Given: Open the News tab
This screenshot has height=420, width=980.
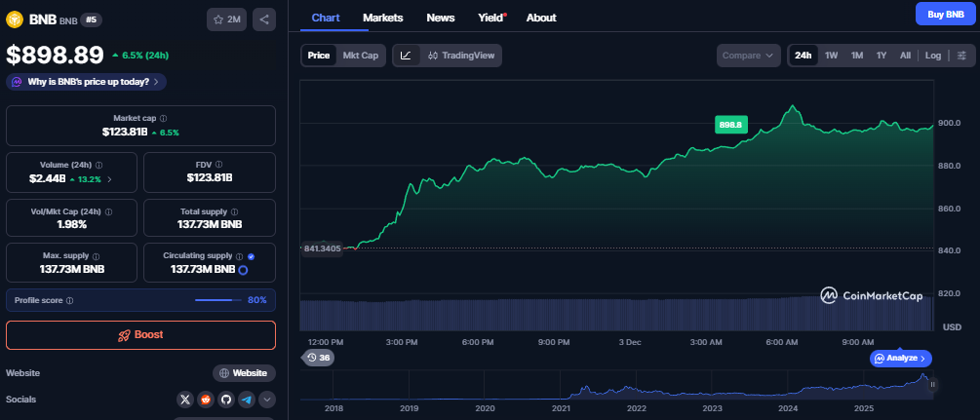Looking at the screenshot, I should (441, 18).
